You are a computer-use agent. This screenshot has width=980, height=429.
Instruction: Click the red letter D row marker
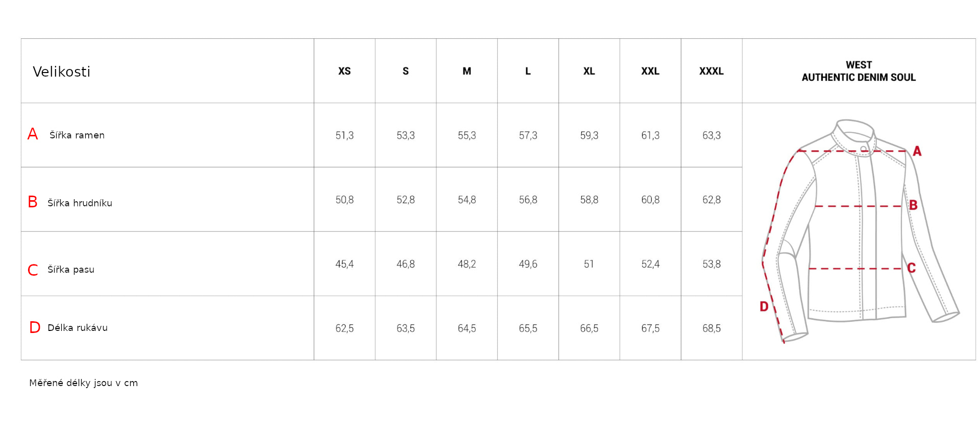tap(35, 327)
